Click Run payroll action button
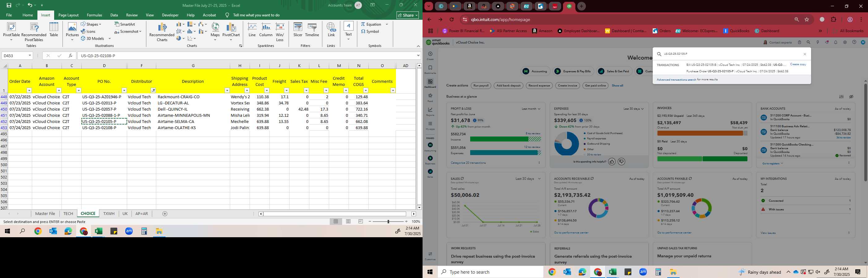The image size is (868, 278). click(481, 86)
